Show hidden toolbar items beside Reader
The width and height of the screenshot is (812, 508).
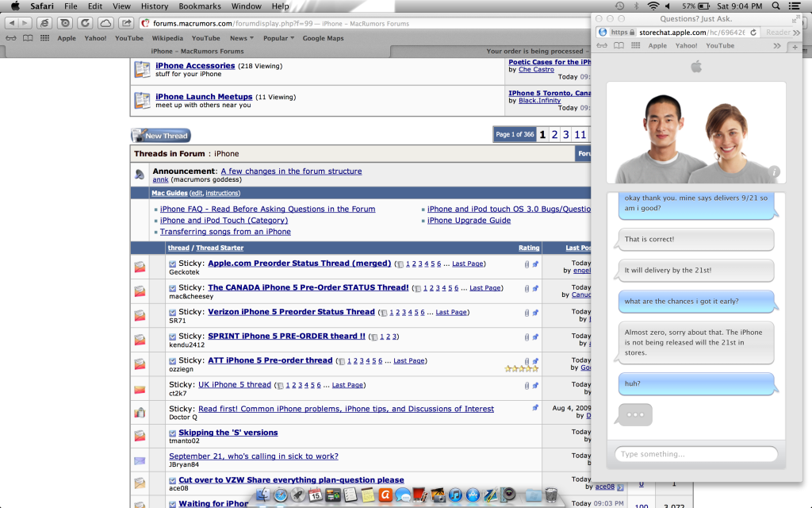pos(796,32)
